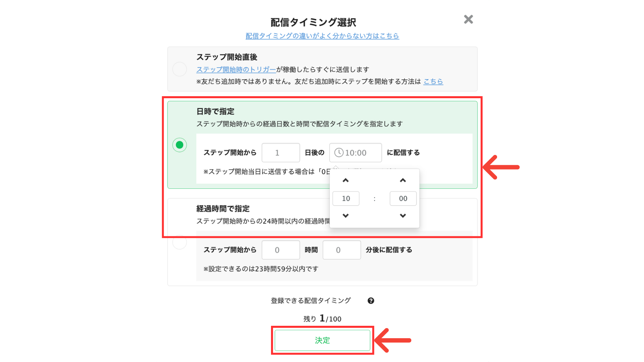The width and height of the screenshot is (644, 362).
Task: Open 配信タイミングの違い help link
Action: click(x=322, y=36)
